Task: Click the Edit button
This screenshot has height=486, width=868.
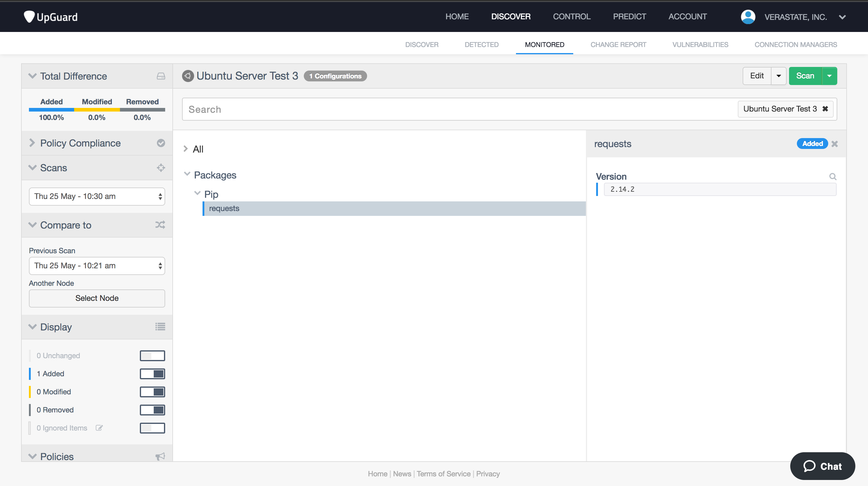Action: click(757, 76)
